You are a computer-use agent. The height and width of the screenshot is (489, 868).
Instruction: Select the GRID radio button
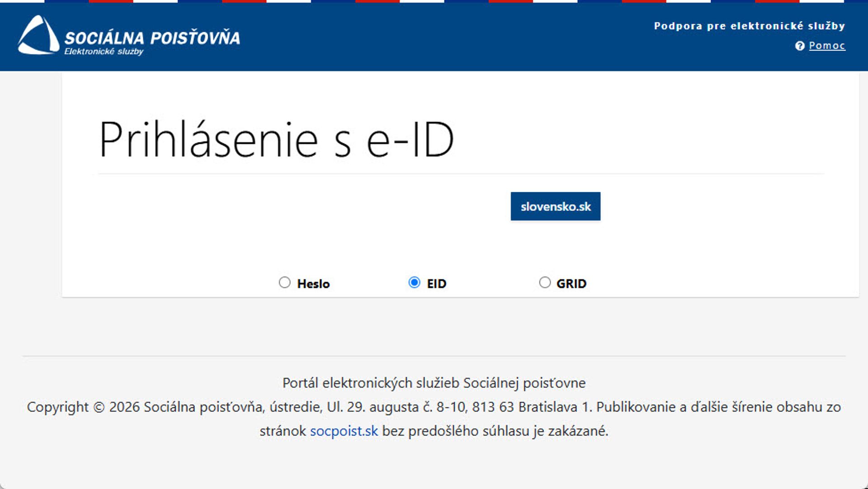point(545,283)
